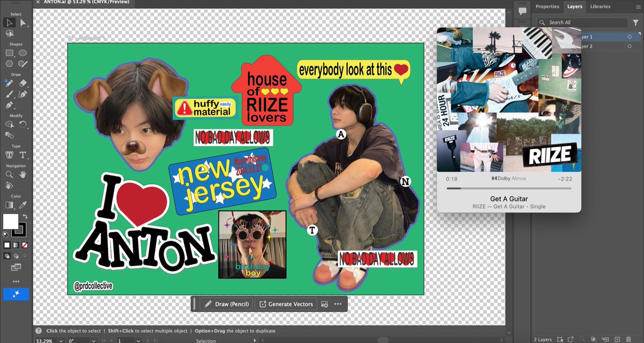Set paint to Gradient mode
The width and height of the screenshot is (644, 343).
click(16, 245)
